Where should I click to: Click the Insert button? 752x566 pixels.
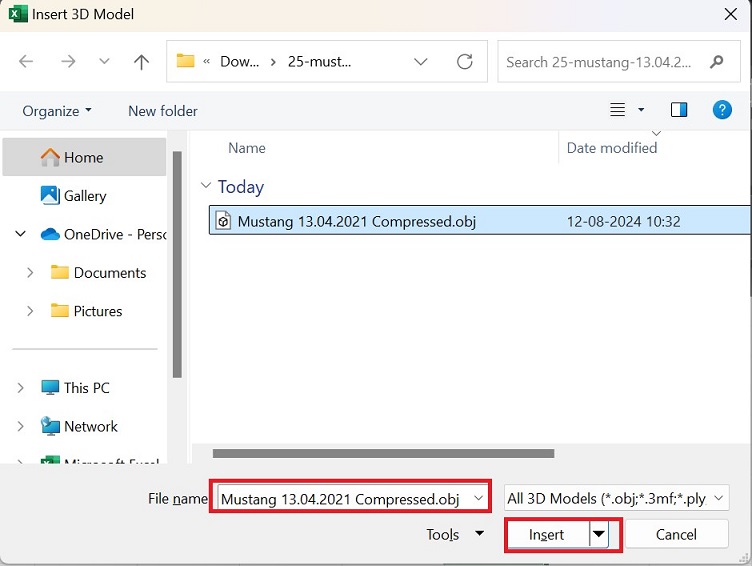[547, 534]
